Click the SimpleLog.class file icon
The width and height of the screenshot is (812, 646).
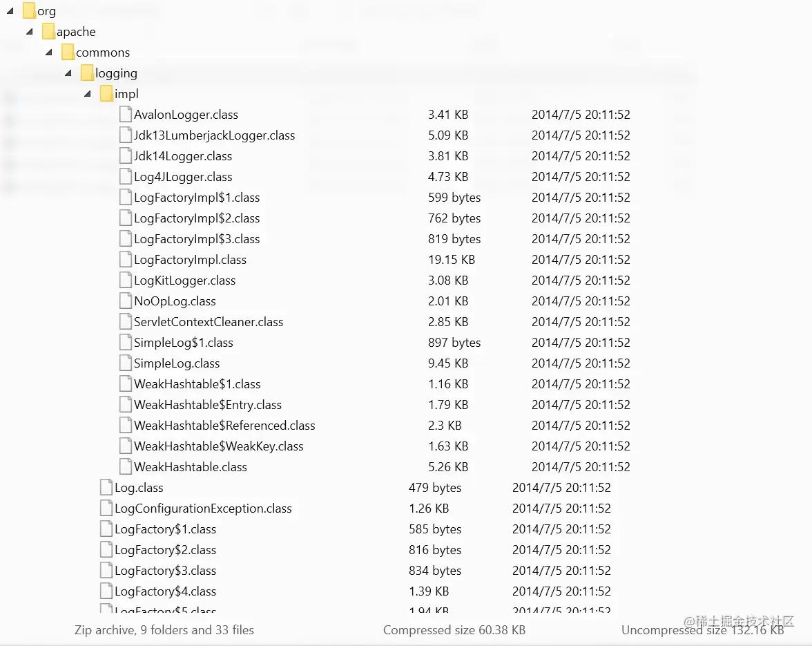coord(126,363)
